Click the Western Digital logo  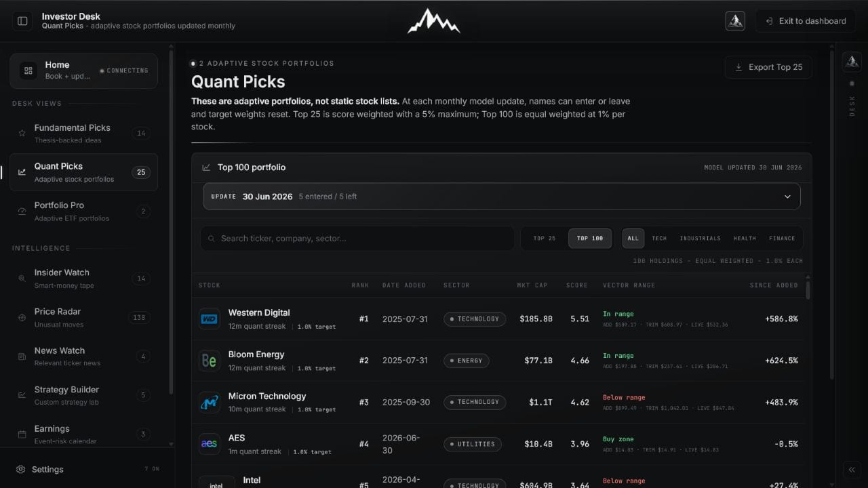[209, 319]
